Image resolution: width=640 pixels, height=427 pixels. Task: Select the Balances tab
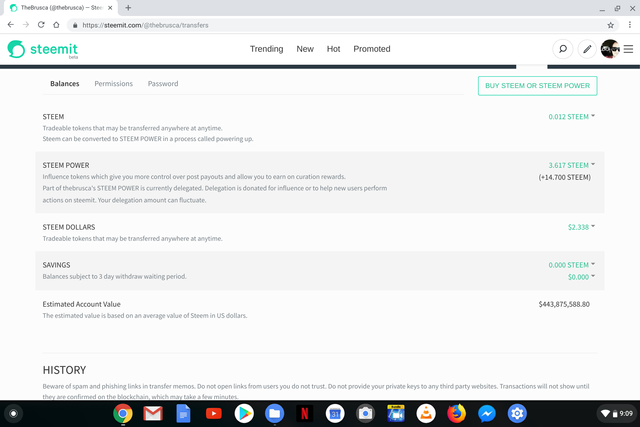pyautogui.click(x=64, y=84)
